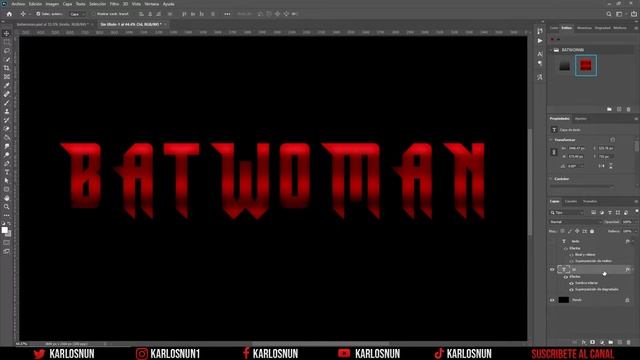Collapse the Transformar section

pos(551,140)
